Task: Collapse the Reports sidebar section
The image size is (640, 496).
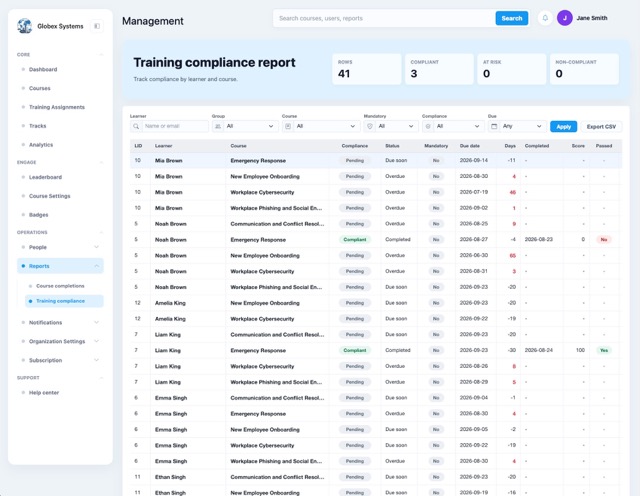Action: click(96, 266)
